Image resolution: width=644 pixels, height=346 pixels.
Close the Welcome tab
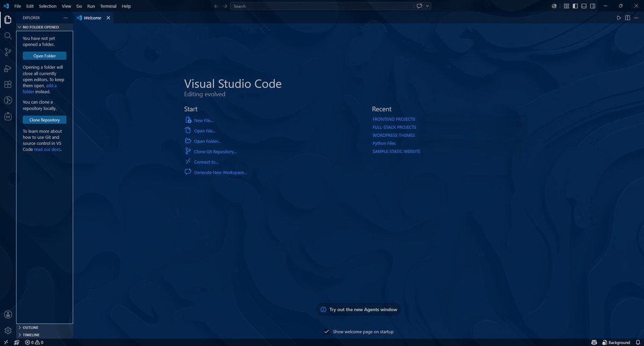108,18
